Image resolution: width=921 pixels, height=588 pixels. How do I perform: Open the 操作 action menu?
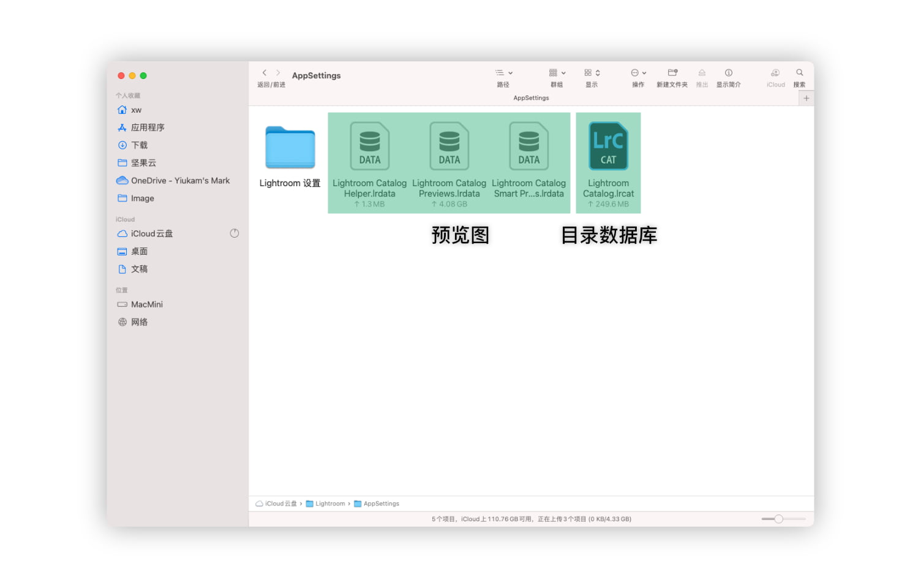[639, 73]
